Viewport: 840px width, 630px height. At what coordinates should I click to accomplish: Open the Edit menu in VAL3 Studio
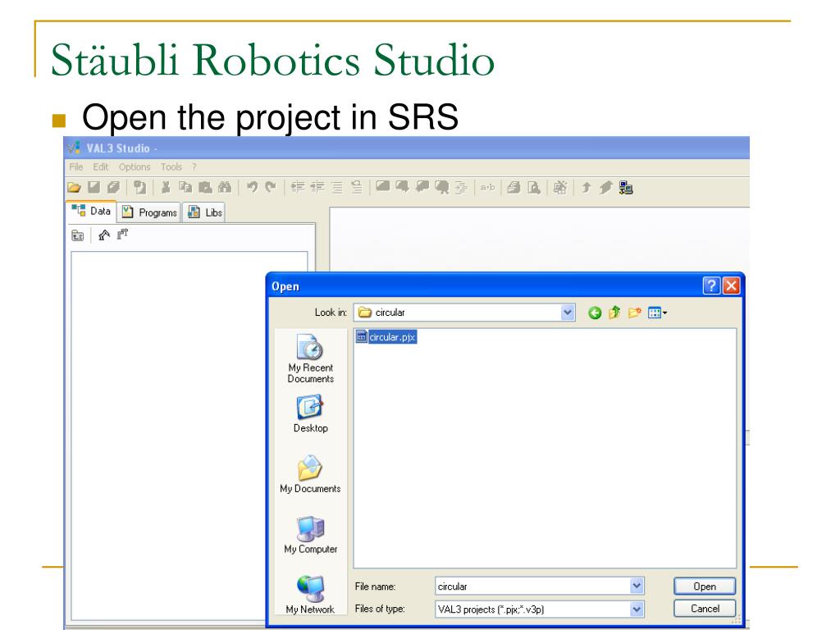coord(101,167)
